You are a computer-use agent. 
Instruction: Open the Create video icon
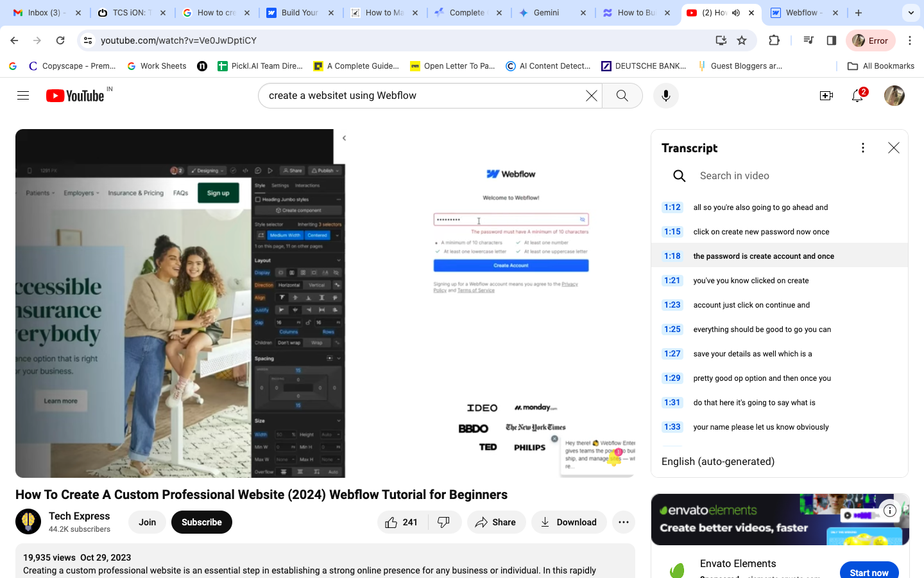(x=826, y=96)
